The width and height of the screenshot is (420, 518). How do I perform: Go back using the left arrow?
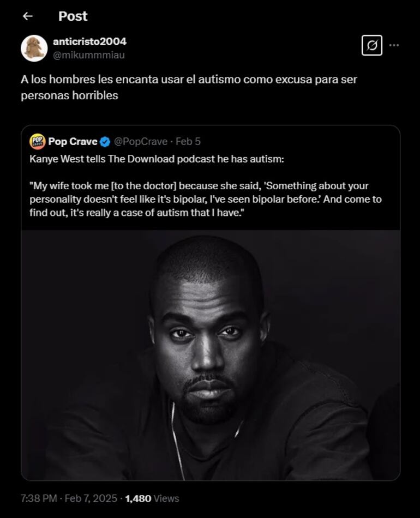pos(28,16)
